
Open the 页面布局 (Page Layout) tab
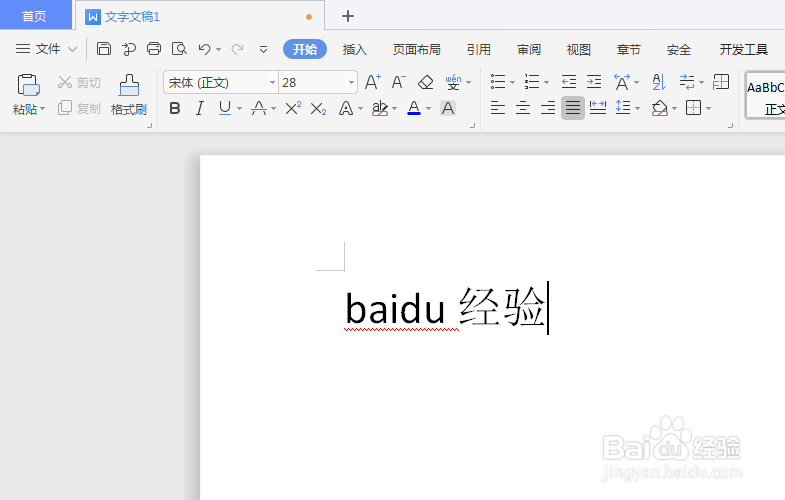[417, 49]
